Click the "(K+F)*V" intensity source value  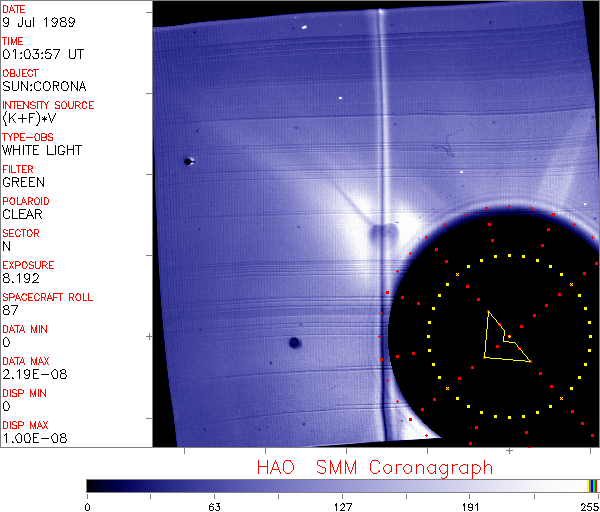point(31,118)
